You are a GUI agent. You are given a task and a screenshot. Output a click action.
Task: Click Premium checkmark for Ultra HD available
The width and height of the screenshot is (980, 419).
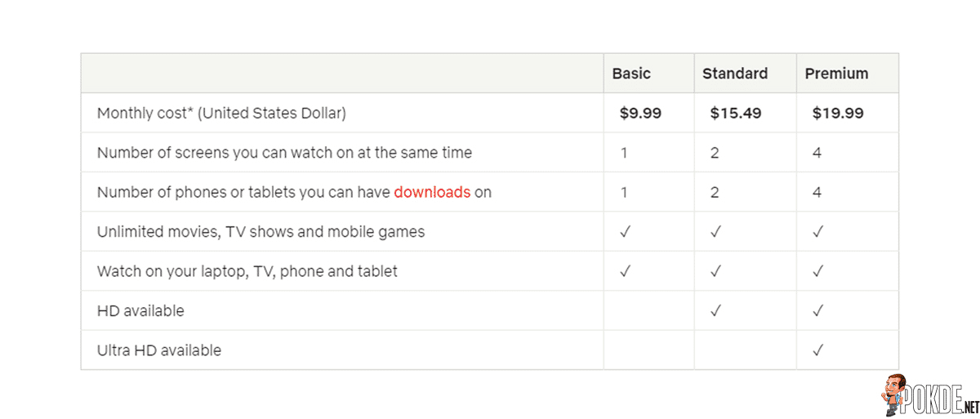(818, 350)
